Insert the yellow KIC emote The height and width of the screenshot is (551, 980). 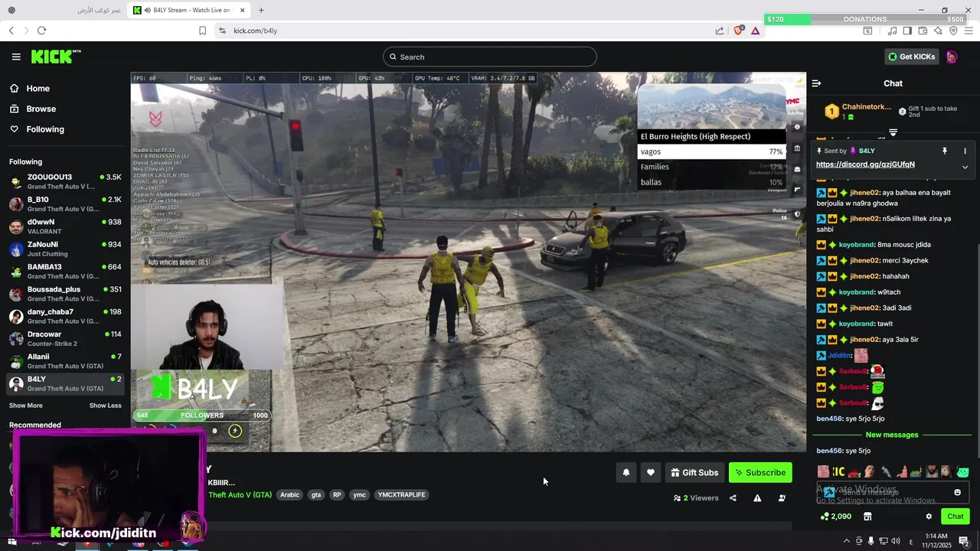point(838,471)
